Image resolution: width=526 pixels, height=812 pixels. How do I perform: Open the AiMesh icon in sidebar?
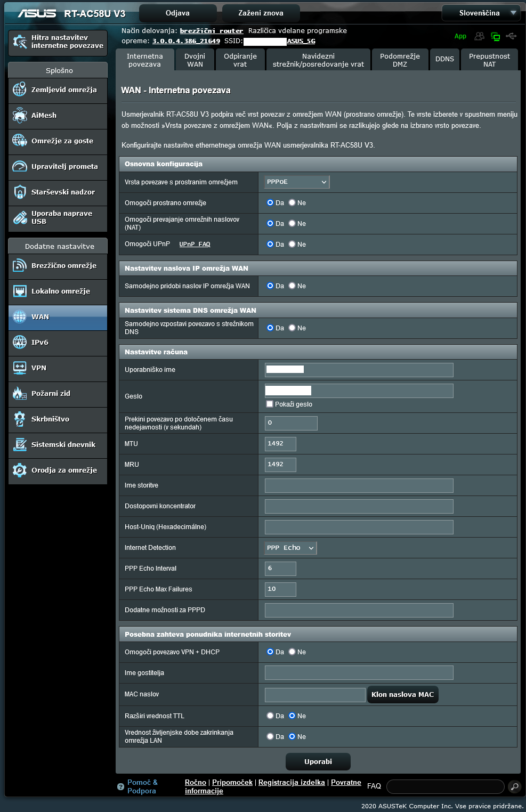(x=20, y=115)
